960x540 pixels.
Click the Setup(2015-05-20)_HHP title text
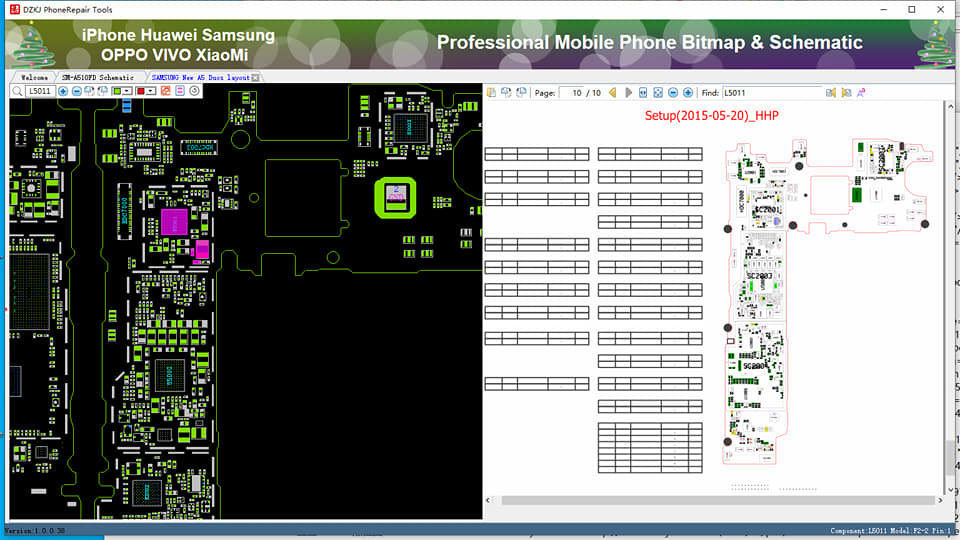(711, 116)
